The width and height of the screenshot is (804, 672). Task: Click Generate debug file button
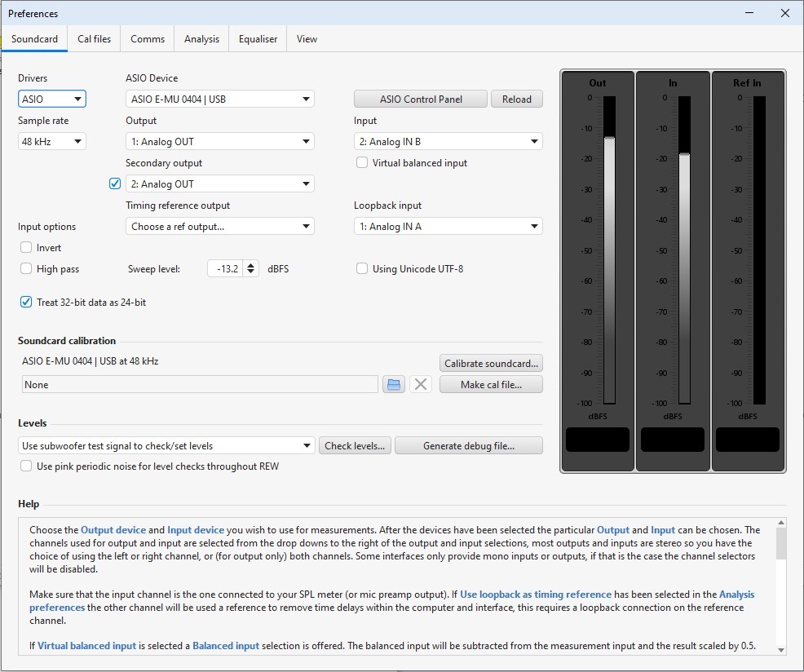469,445
